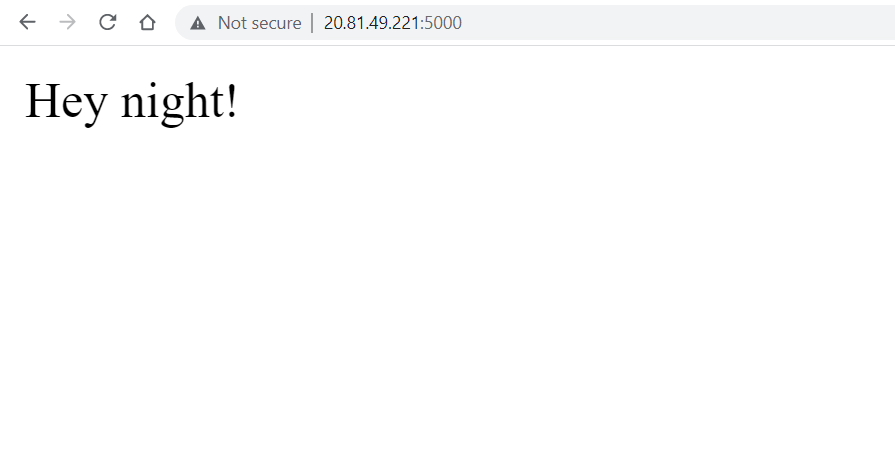
Task: Click the blank page area below heading
Action: [x=448, y=297]
